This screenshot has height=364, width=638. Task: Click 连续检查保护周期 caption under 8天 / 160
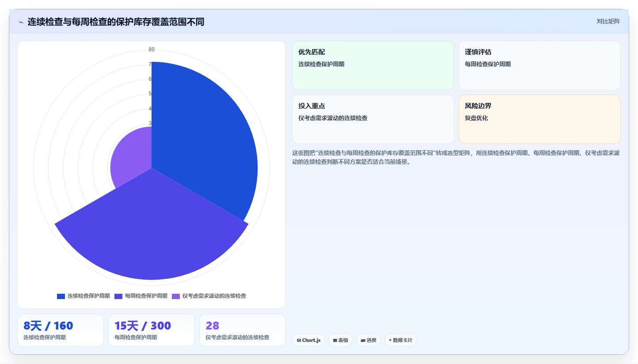pos(45,337)
